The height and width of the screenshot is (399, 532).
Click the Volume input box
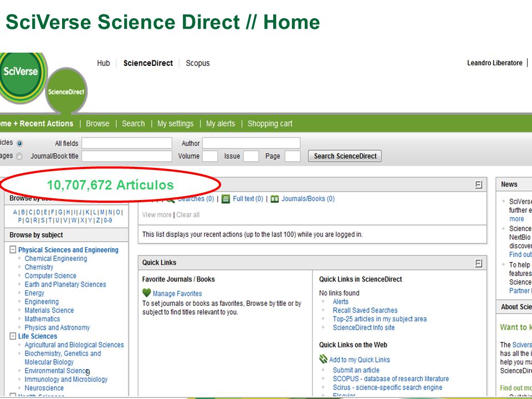point(210,156)
